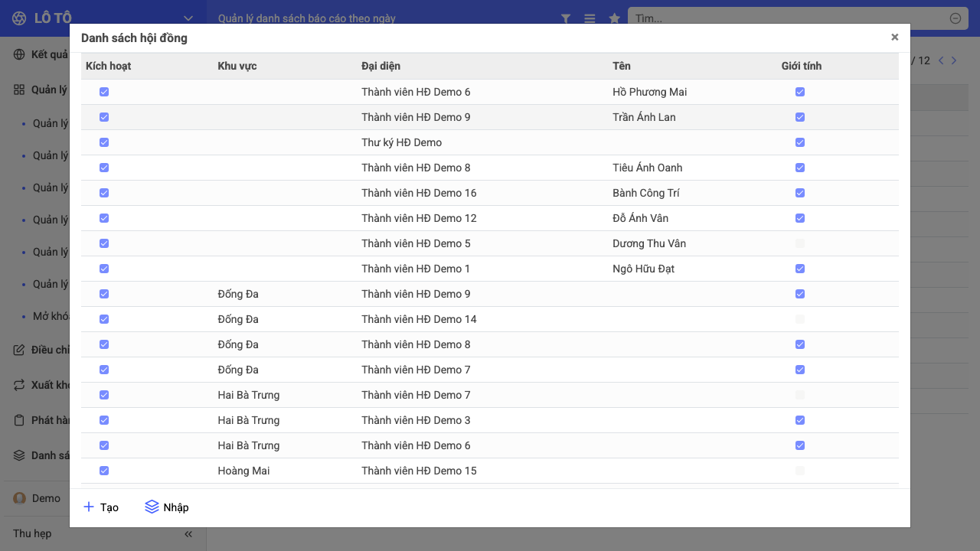This screenshot has width=980, height=551.
Task: Click the star favorites icon
Action: click(614, 18)
